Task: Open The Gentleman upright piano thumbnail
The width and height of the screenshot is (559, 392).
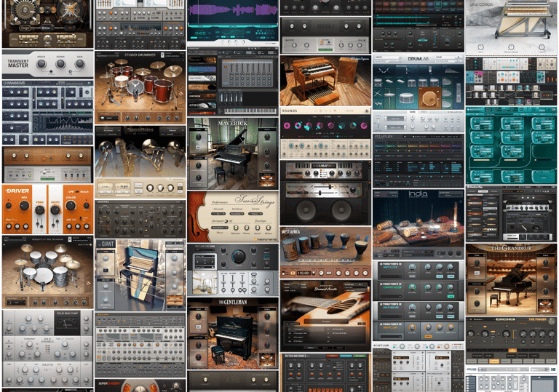Action: [x=233, y=333]
